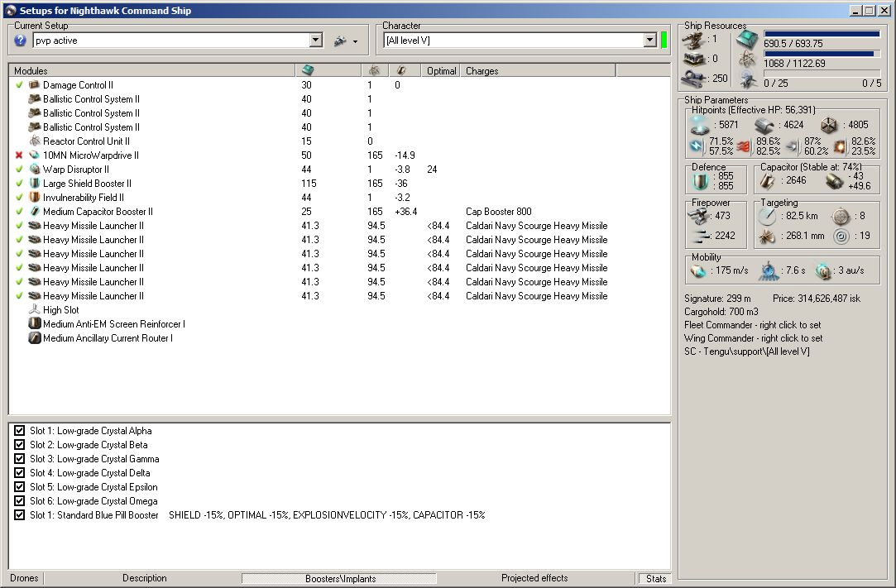The height and width of the screenshot is (588, 896).
Task: Click the armor hitpoints icon showing 4624
Action: (764, 126)
